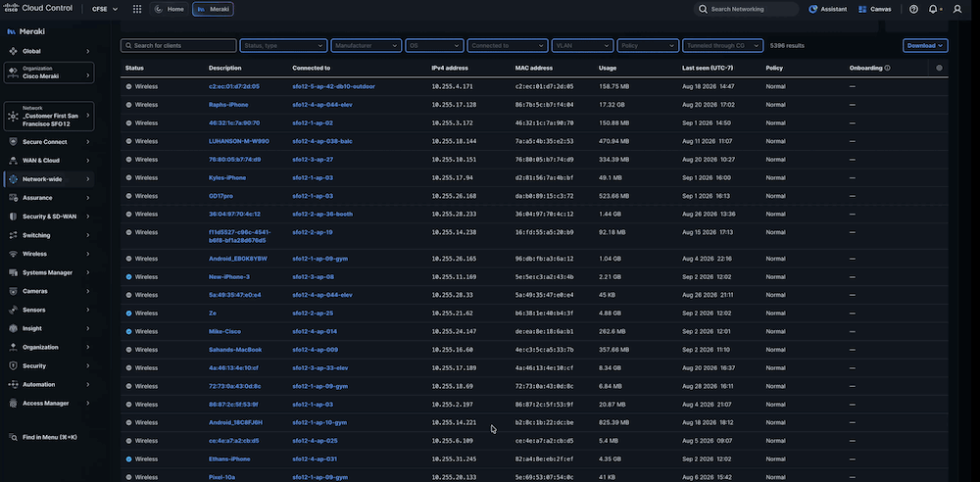This screenshot has height=482, width=980.
Task: Open client Raphs-iPhone link
Action: [228, 105]
